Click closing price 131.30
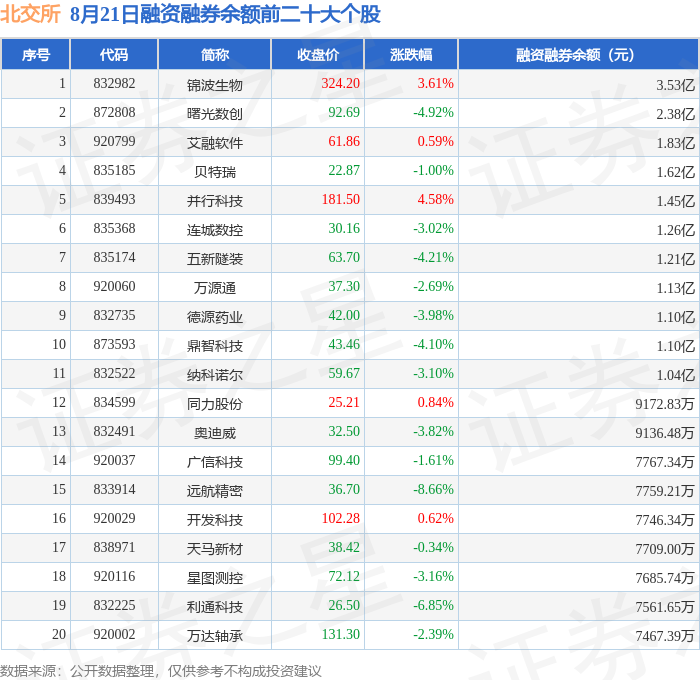Image resolution: width=700 pixels, height=680 pixels. tap(341, 635)
